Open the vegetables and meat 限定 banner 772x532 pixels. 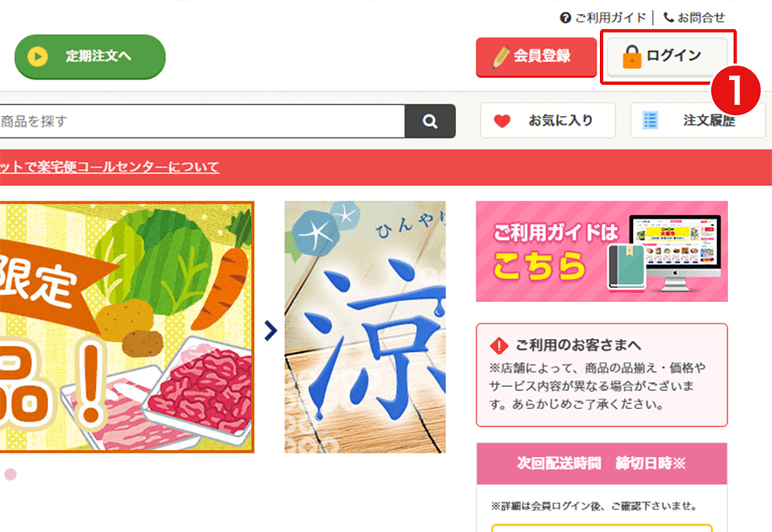[127, 327]
